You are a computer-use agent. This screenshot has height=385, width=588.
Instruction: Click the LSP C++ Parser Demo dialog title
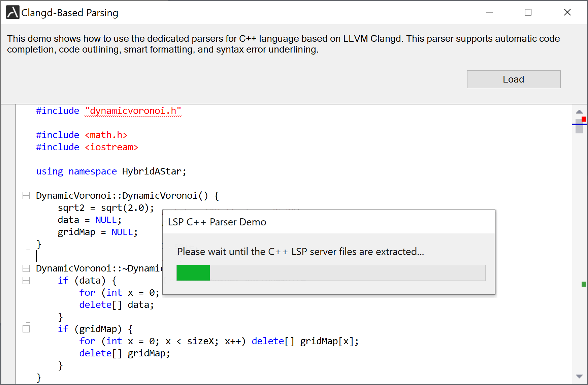pos(217,222)
